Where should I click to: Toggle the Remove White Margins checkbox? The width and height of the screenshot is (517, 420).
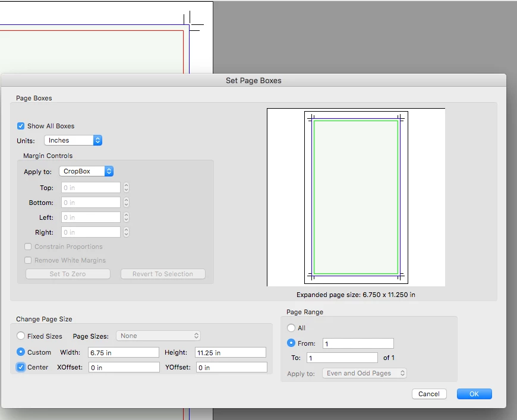pos(28,260)
